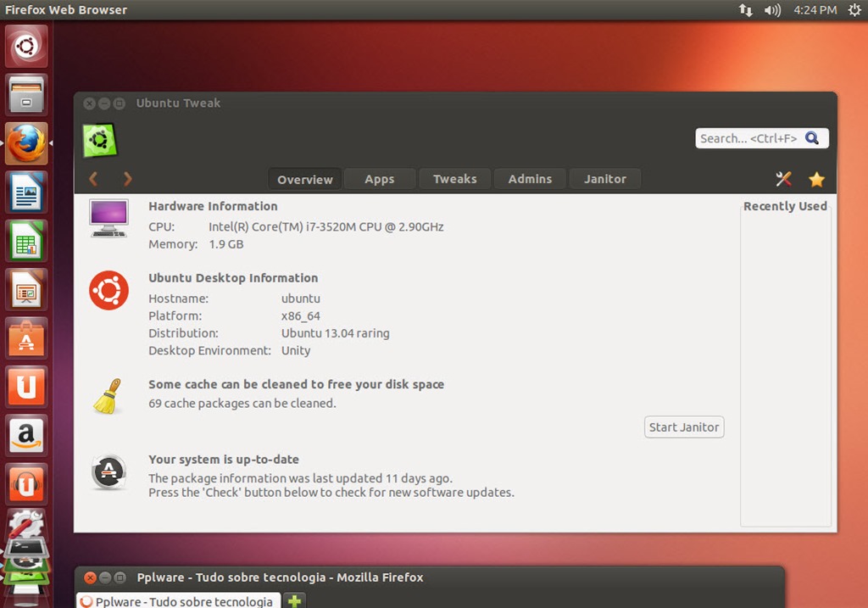
Task: Open LibreOffice Calc in the launcher
Action: [26, 241]
